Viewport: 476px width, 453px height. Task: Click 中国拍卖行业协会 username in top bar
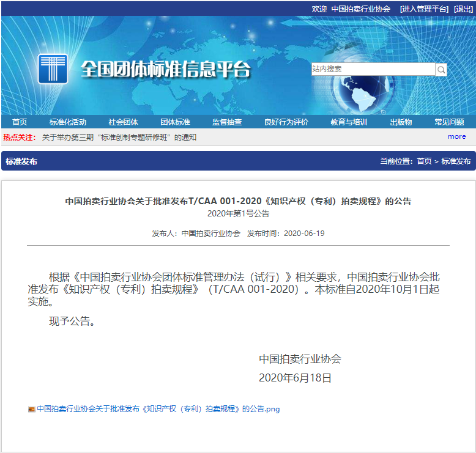360,9
